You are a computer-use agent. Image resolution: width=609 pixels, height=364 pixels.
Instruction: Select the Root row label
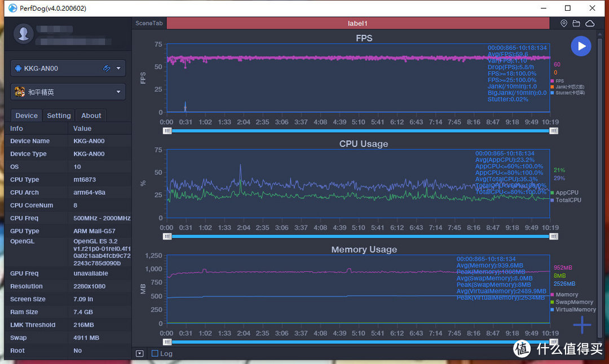17,350
